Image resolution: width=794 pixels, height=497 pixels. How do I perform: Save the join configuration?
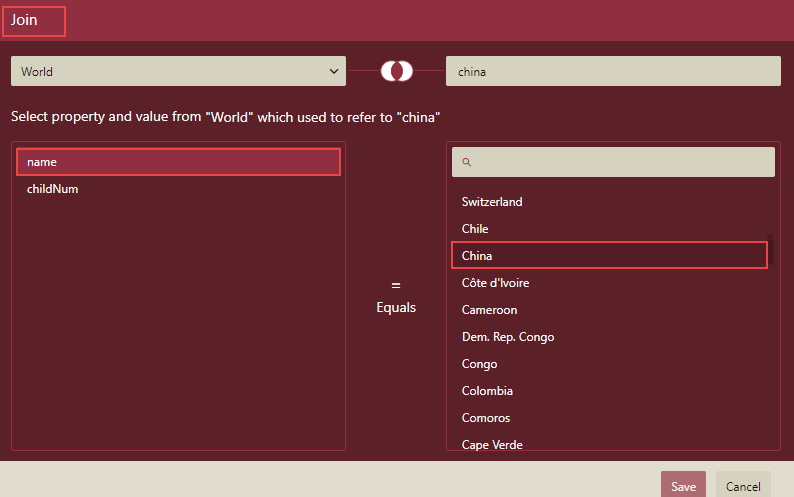(x=683, y=486)
